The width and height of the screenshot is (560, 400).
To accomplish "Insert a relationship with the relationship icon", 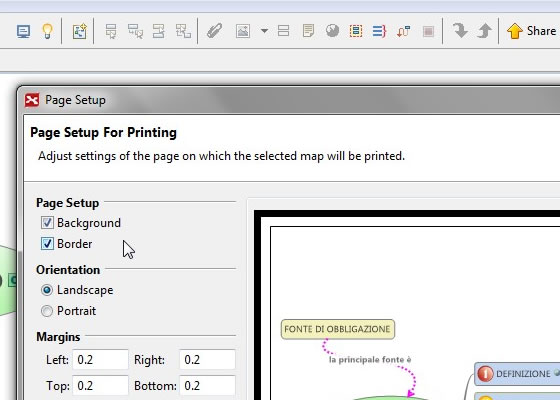I will tap(403, 31).
